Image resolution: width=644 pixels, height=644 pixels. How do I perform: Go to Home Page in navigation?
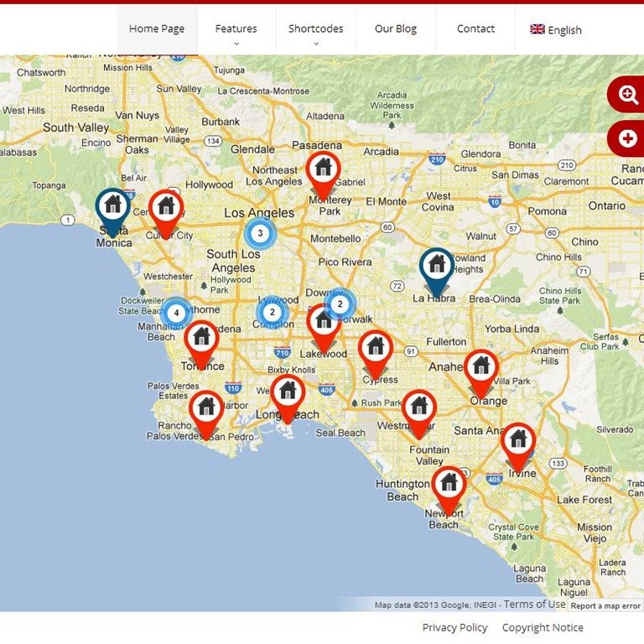[x=157, y=29]
